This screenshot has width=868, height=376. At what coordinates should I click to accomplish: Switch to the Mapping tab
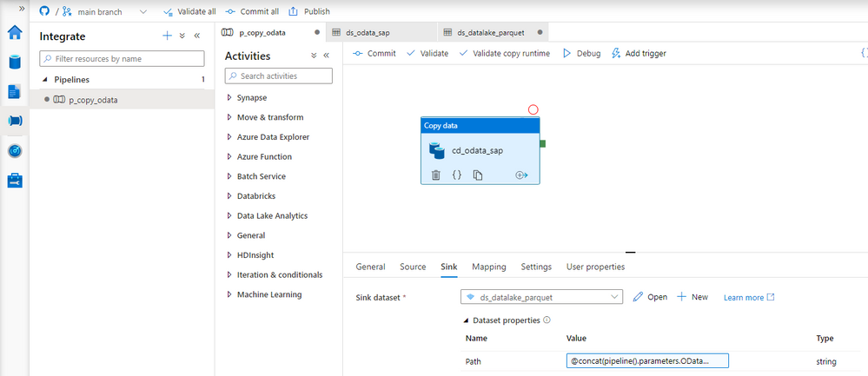pyautogui.click(x=489, y=267)
